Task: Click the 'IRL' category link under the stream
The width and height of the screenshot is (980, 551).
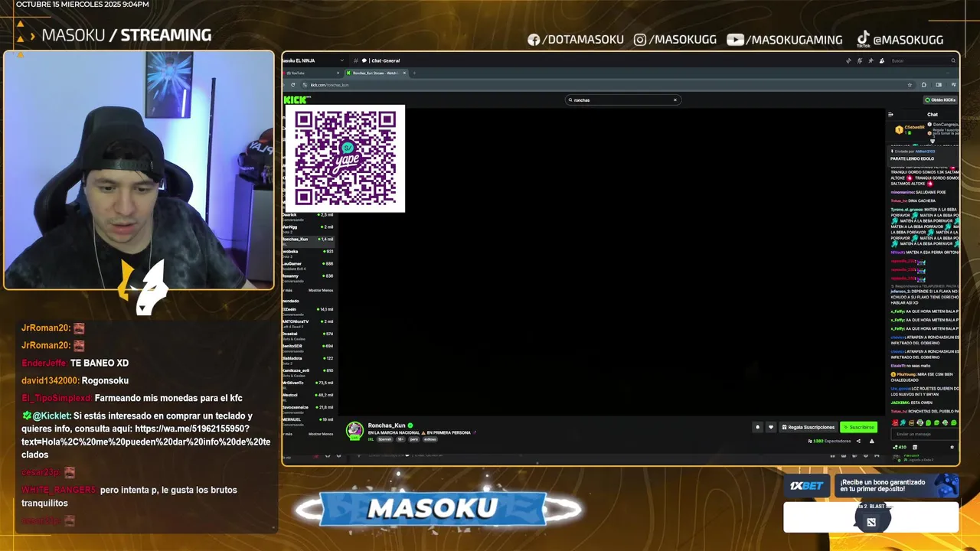Action: [x=371, y=439]
